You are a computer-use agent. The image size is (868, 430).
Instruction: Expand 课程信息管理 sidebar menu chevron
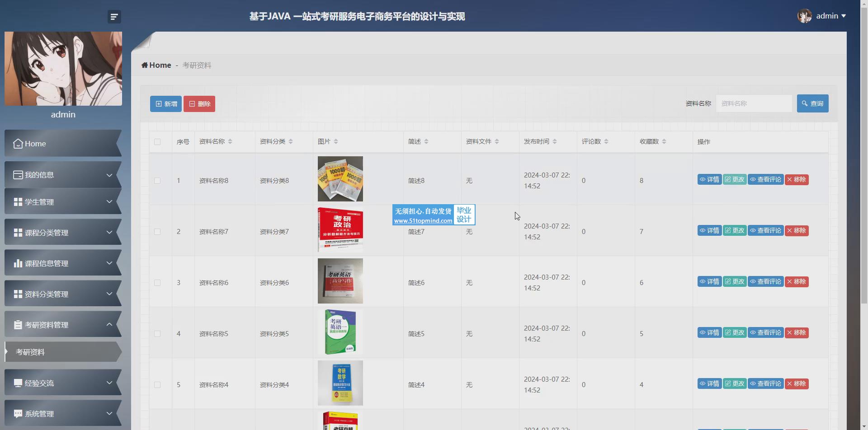(109, 263)
